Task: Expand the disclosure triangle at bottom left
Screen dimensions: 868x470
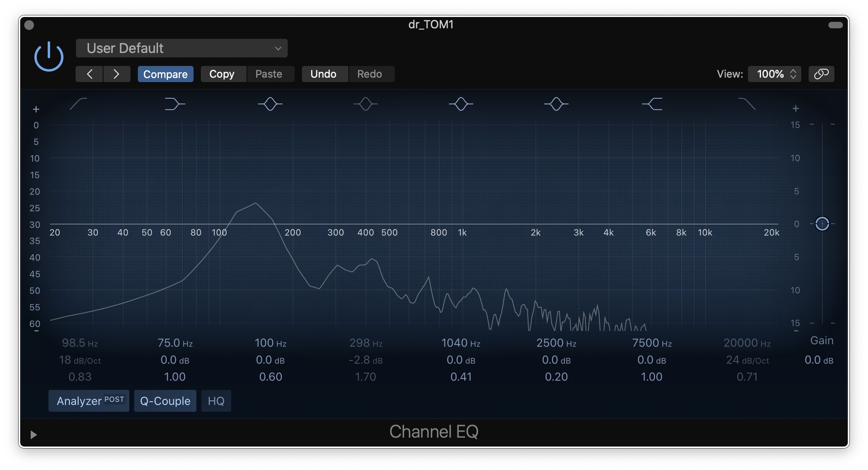Action: (34, 434)
